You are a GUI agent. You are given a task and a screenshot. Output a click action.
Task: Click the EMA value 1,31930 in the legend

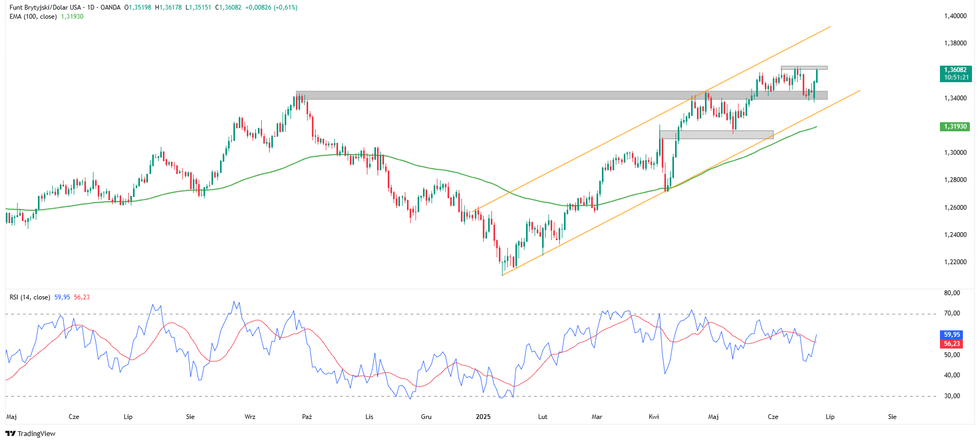(x=72, y=17)
